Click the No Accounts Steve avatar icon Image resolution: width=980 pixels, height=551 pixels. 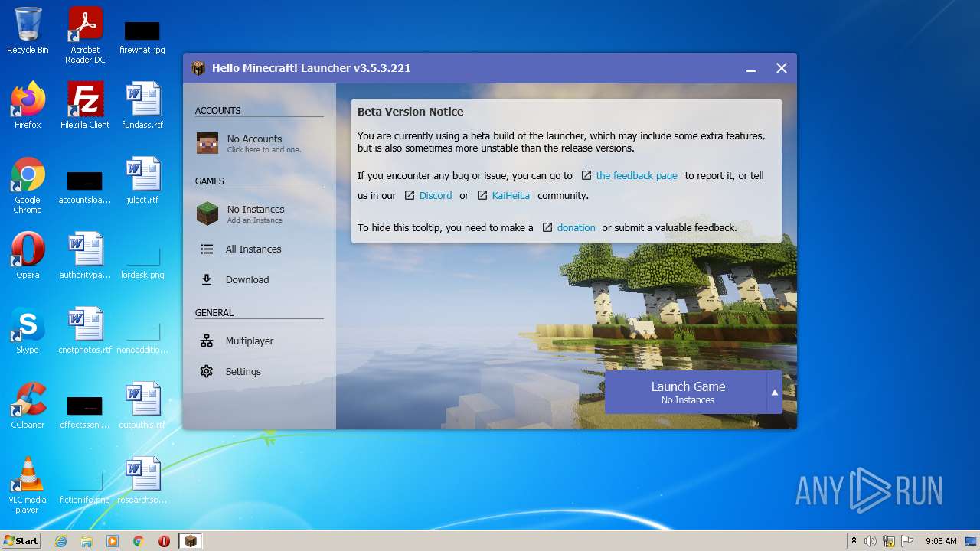[x=207, y=143]
